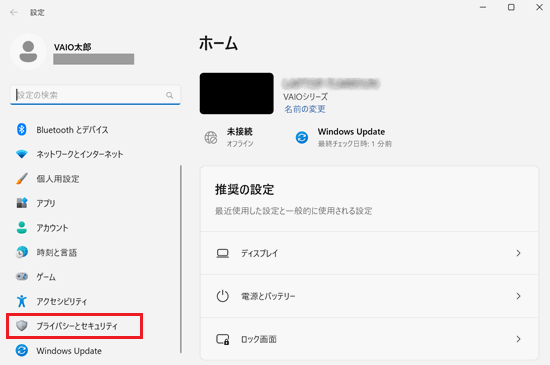Screen dimensions: 550x365
Task: Expand the ロック画面 row chevron
Action: coord(518,339)
